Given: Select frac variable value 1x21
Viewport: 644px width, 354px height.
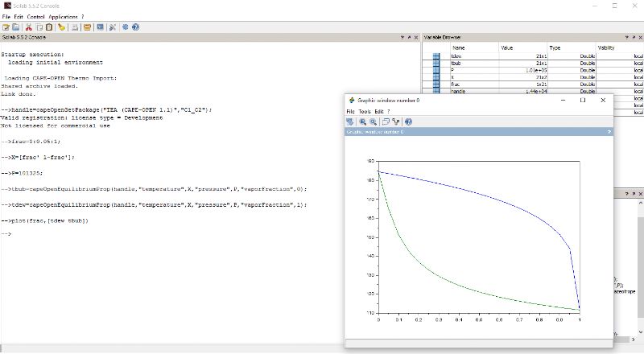Looking at the screenshot, I should (x=523, y=84).
